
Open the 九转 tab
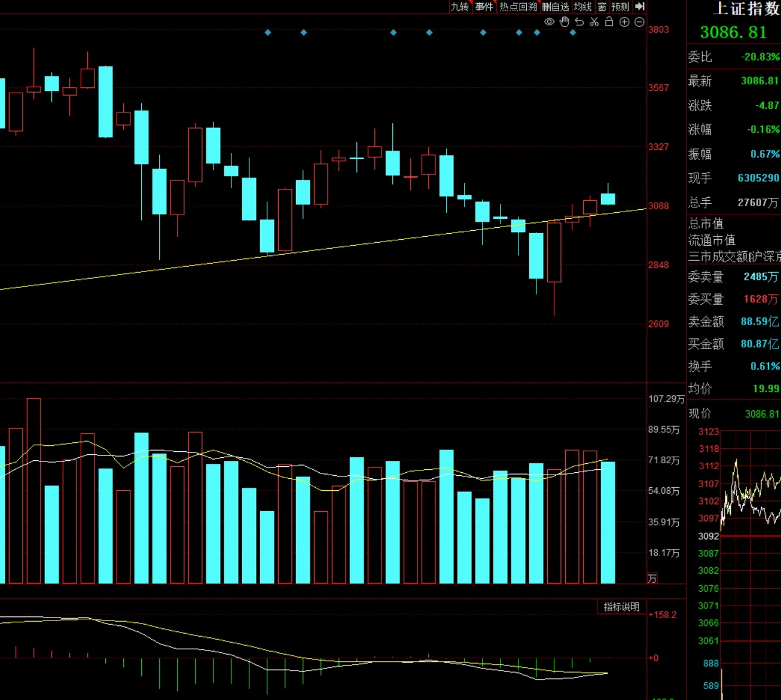coord(459,7)
